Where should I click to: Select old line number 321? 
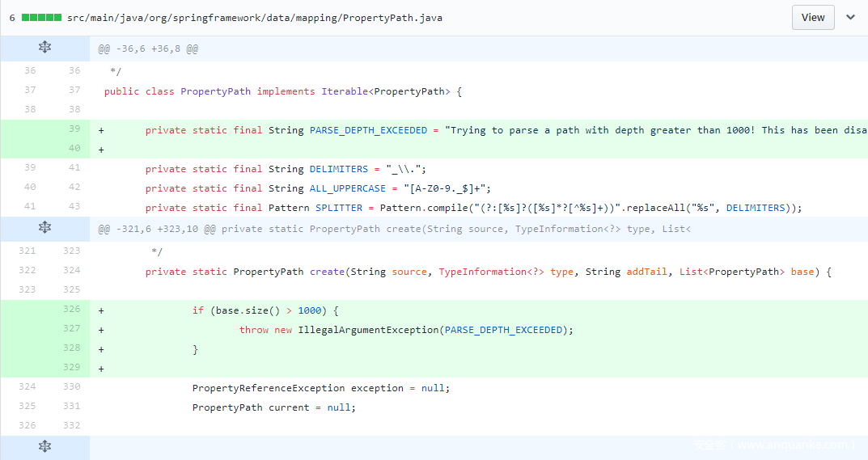(28, 251)
